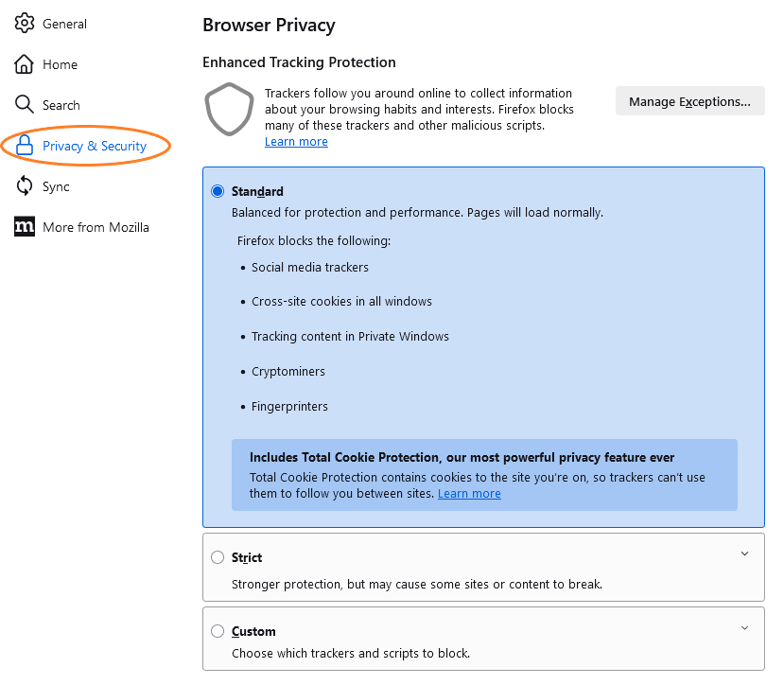The image size is (784, 685).
Task: Click the Browser Privacy heading
Action: click(269, 26)
